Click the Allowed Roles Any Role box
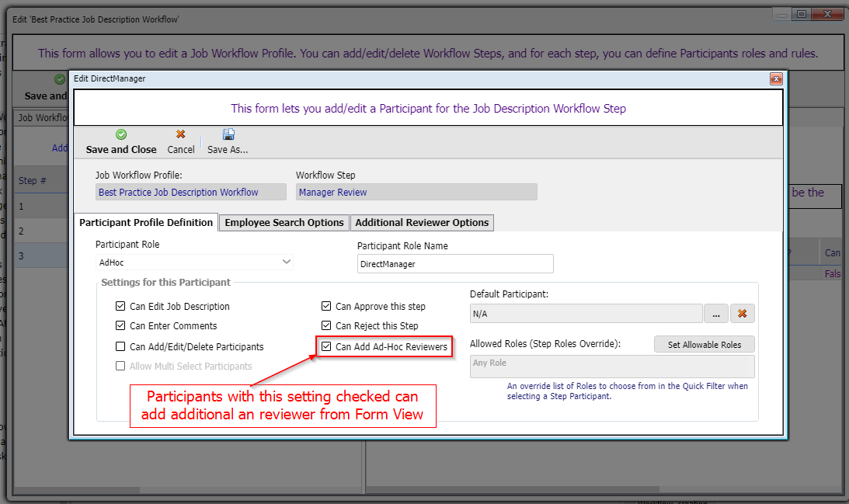 point(611,367)
